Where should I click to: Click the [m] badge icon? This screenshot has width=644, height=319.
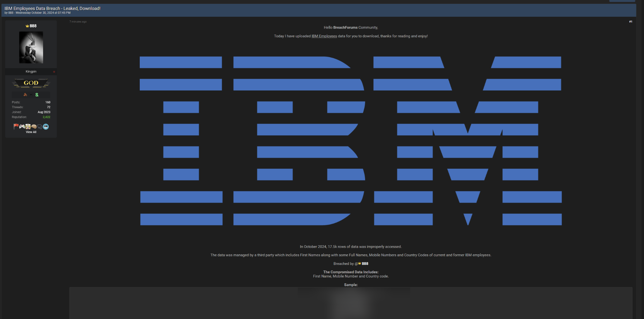pyautogui.click(x=31, y=95)
